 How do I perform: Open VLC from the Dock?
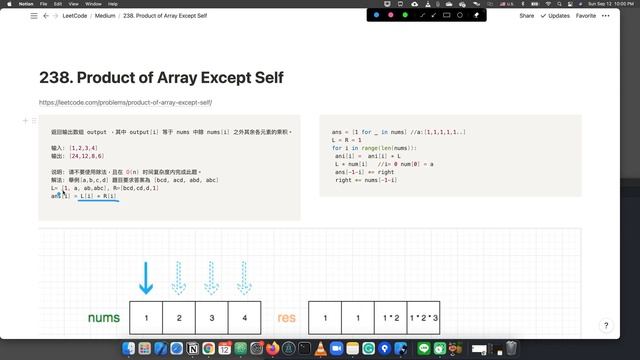pos(321,348)
